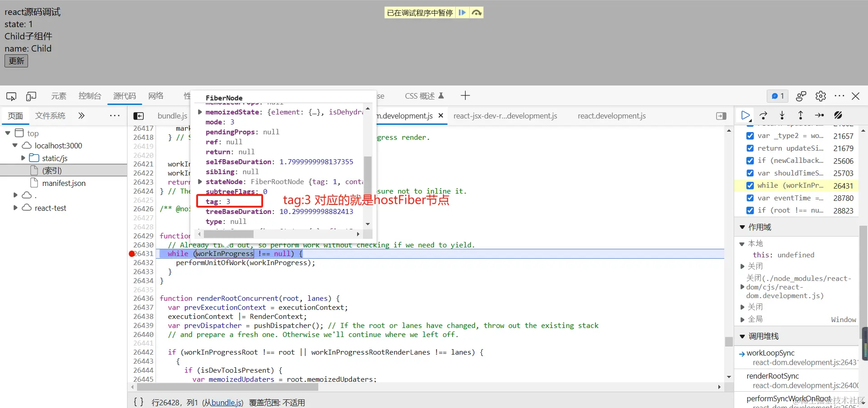Open the DevTools more options menu
Screen dimensions: 868x408
pyautogui.click(x=840, y=96)
